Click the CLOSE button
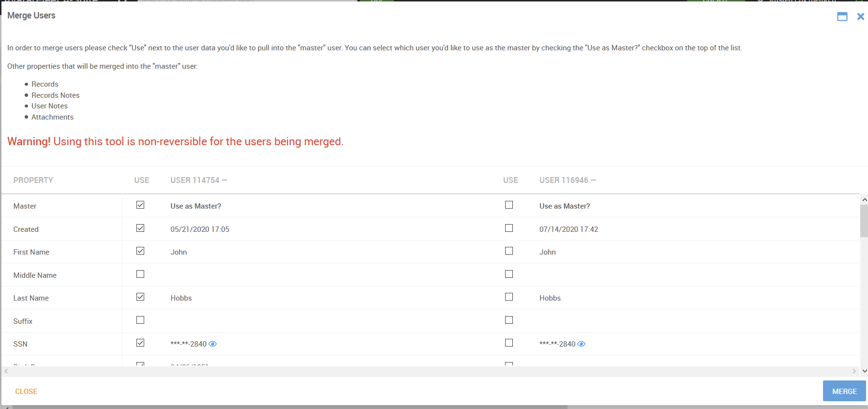Screen dimensions: 868x409 pyautogui.click(x=26, y=392)
